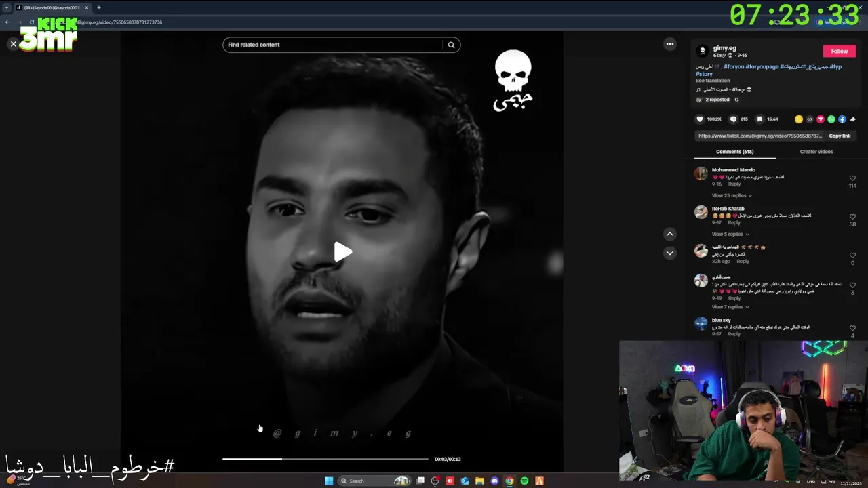
Task: Expand View 5 replies under ReHab Khatab
Action: 730,235
